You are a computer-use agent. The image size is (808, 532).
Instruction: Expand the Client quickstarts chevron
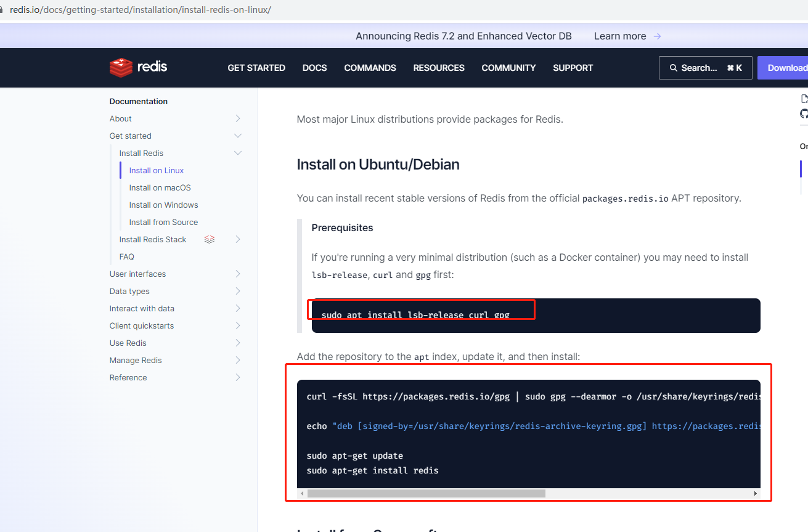click(x=238, y=325)
